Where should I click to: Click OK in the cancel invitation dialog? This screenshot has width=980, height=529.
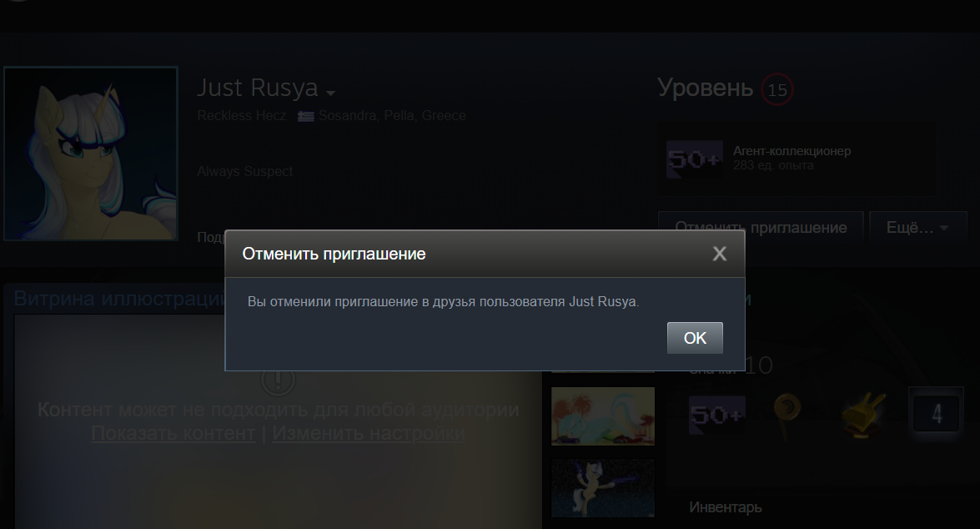(695, 338)
